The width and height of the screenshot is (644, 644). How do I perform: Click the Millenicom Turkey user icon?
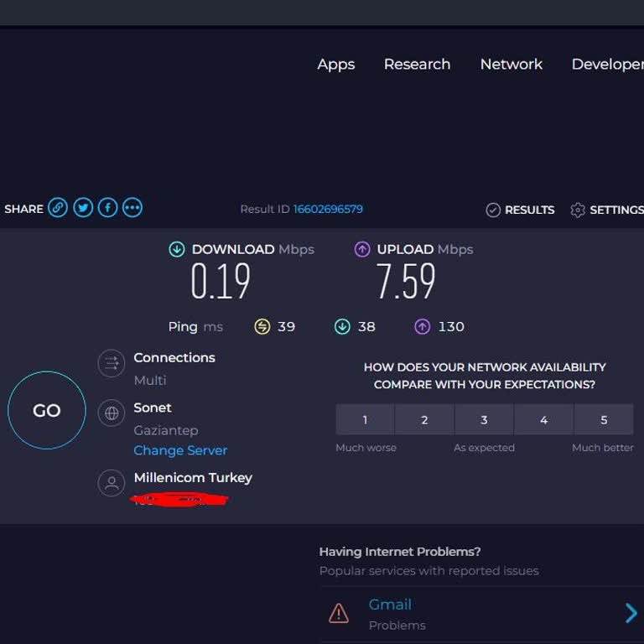pyautogui.click(x=112, y=483)
